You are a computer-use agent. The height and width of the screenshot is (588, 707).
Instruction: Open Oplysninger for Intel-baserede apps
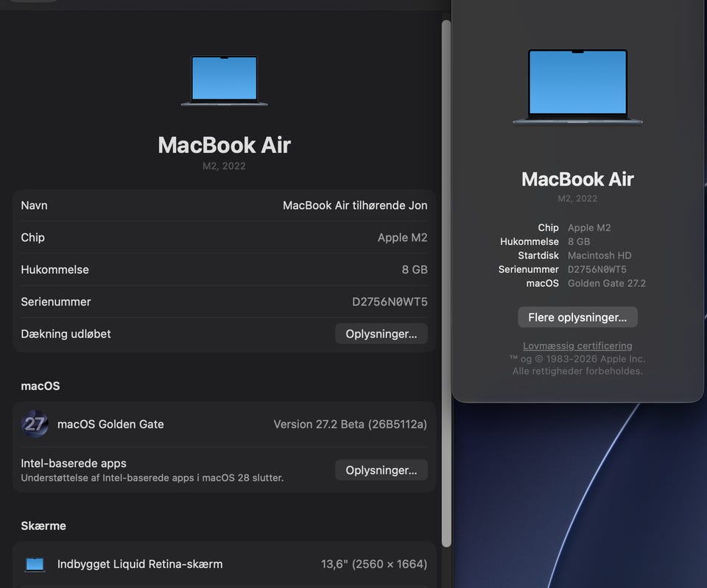coord(381,470)
